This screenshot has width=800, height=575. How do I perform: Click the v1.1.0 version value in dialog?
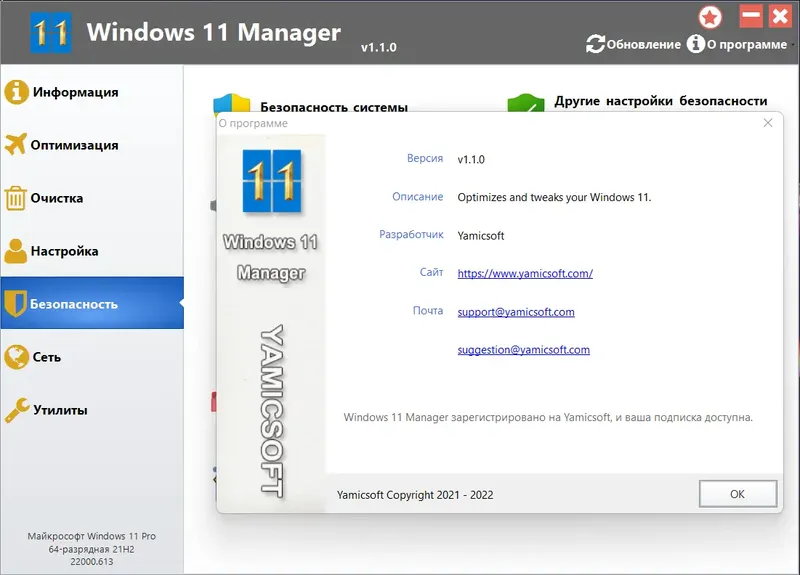(x=471, y=159)
